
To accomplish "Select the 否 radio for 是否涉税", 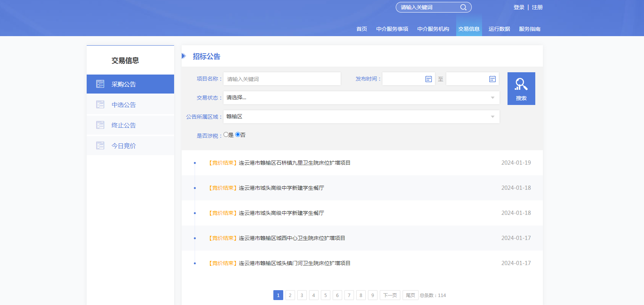I will (x=238, y=135).
